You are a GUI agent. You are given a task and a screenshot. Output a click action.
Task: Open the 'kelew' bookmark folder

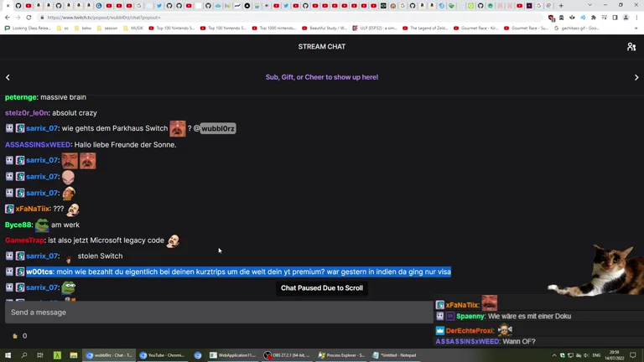[83, 28]
